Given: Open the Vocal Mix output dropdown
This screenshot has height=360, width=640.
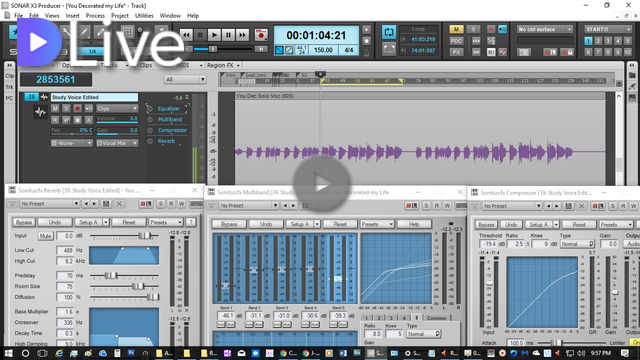Looking at the screenshot, I should tap(117, 143).
